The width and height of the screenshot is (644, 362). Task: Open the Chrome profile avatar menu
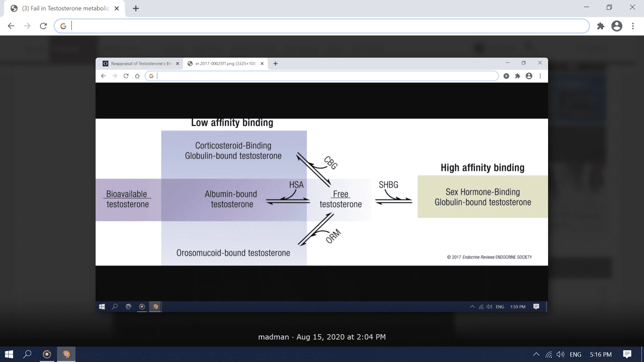click(617, 26)
